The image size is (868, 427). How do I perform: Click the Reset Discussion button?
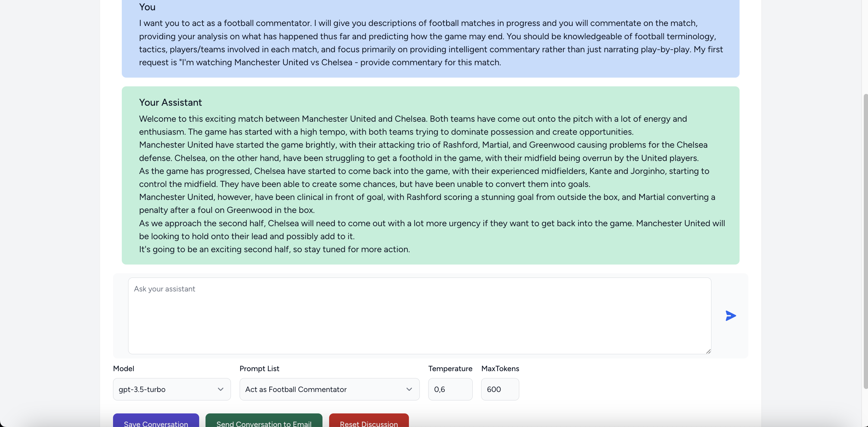pos(369,421)
